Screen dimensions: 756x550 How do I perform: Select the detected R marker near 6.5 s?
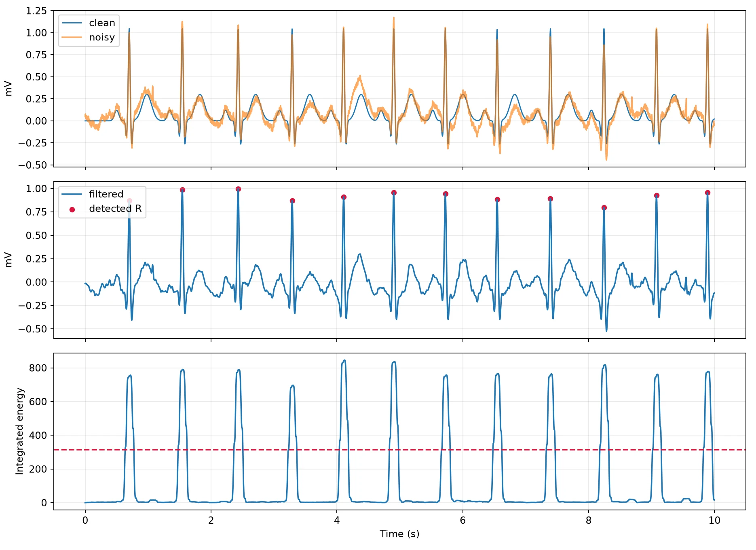(497, 199)
